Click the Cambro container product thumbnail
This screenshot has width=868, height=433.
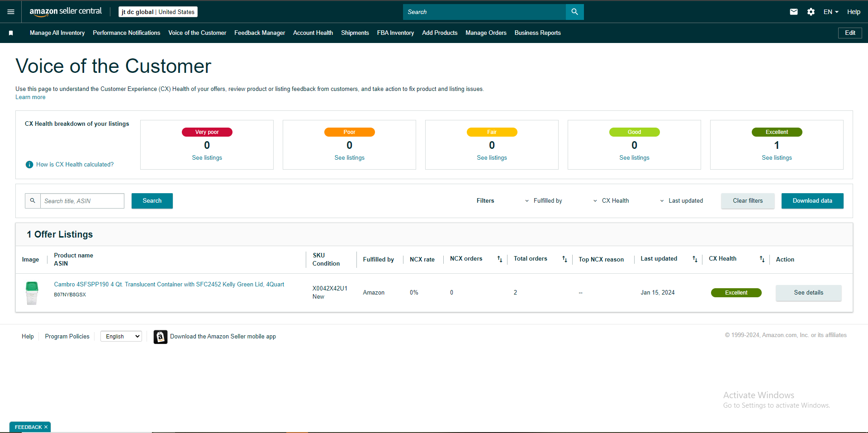tap(32, 293)
